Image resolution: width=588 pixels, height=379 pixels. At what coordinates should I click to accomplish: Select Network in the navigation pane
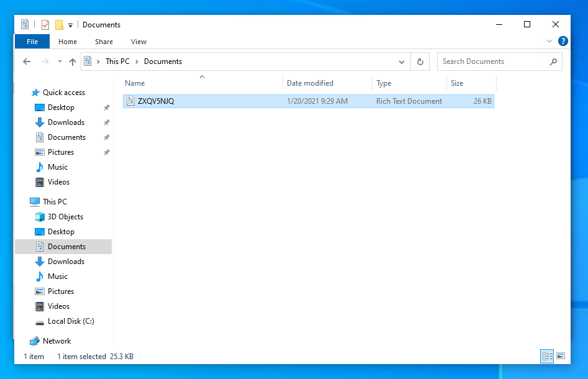coord(57,341)
